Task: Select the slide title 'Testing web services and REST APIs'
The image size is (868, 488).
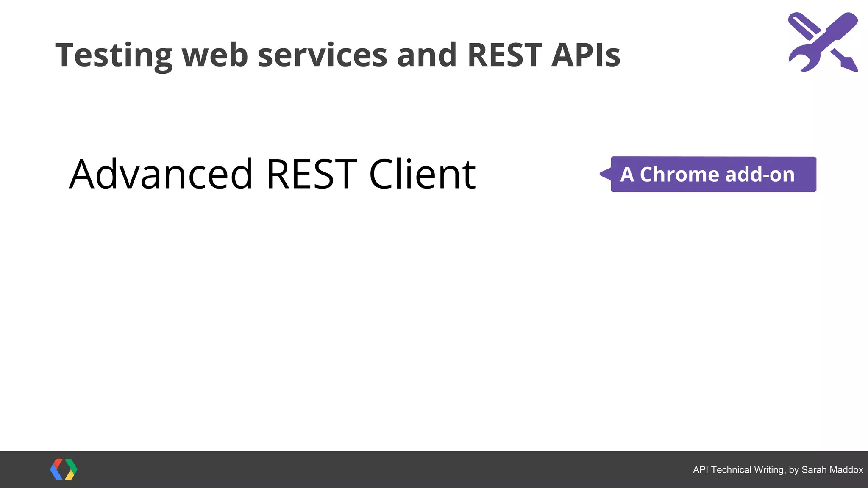Action: [337, 55]
